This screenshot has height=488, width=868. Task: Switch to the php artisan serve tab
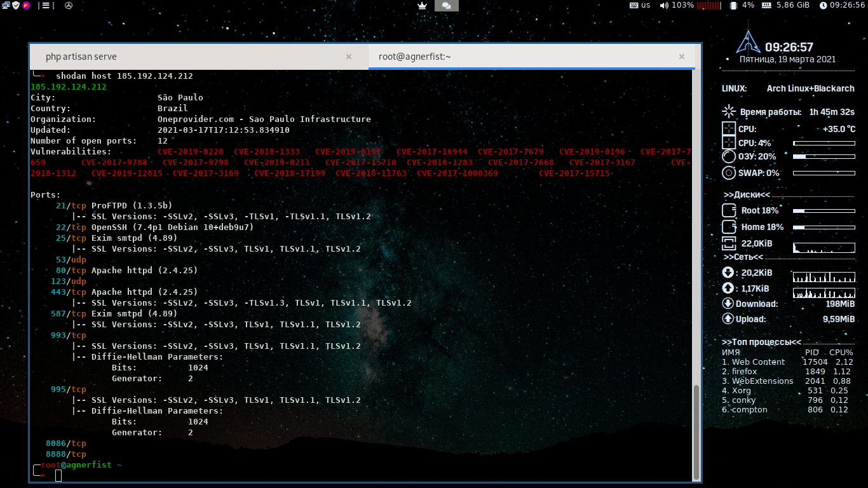[x=81, y=57]
